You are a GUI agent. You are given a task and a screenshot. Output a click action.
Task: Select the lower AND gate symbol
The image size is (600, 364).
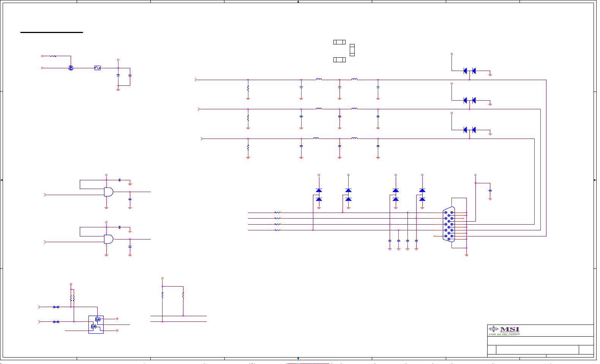pyautogui.click(x=109, y=239)
